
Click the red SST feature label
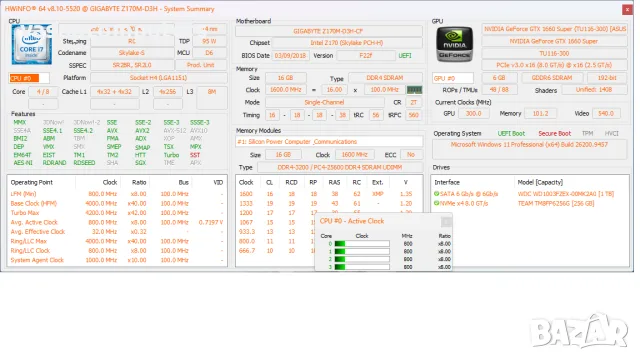click(x=195, y=155)
